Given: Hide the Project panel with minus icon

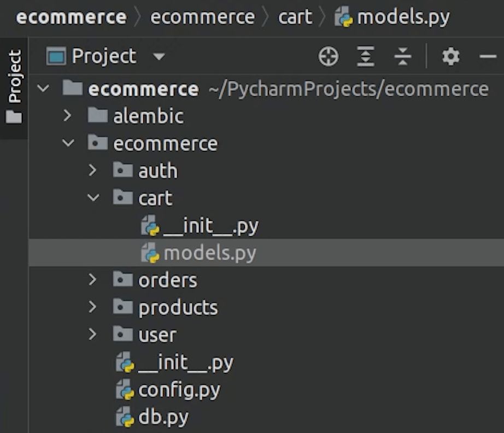Looking at the screenshot, I should [487, 56].
